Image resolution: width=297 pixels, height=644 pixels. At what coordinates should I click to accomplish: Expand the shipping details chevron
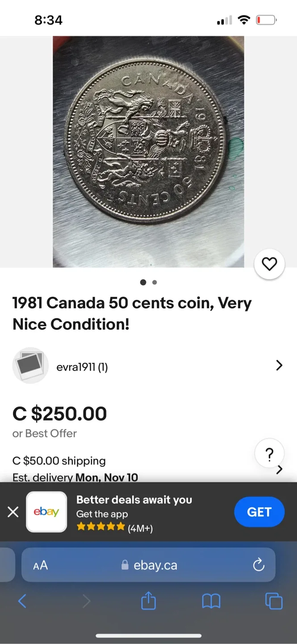tap(279, 469)
